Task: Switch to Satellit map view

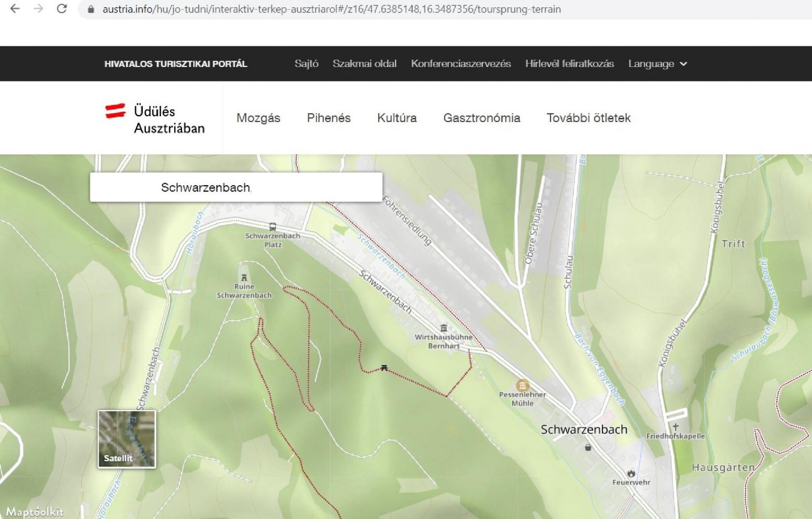Action: click(127, 439)
